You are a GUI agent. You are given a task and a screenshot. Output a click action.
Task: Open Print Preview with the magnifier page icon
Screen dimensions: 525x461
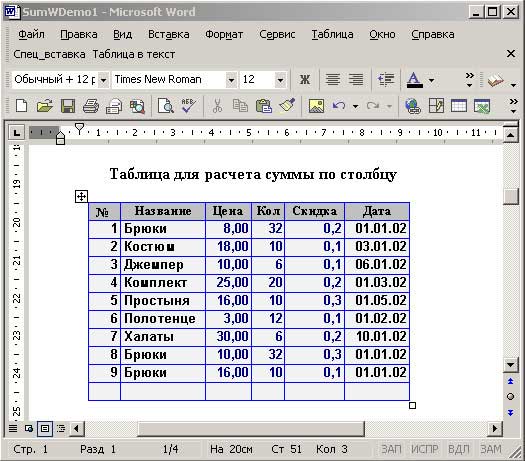pos(165,106)
